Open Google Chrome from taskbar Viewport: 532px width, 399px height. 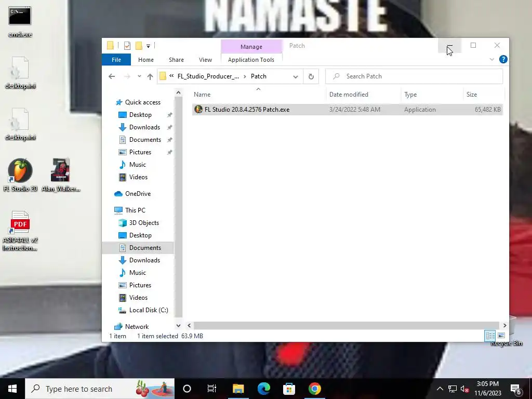[314, 389]
